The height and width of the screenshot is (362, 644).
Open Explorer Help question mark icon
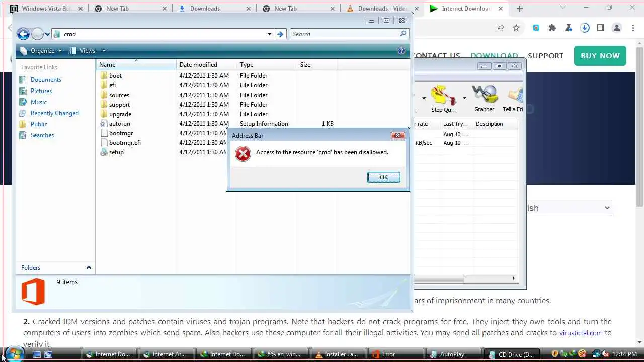pyautogui.click(x=401, y=50)
